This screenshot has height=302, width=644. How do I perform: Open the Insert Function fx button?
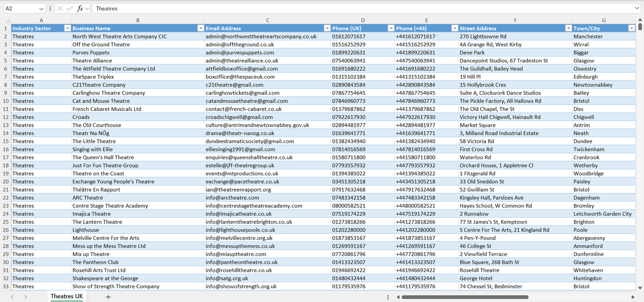pos(80,8)
